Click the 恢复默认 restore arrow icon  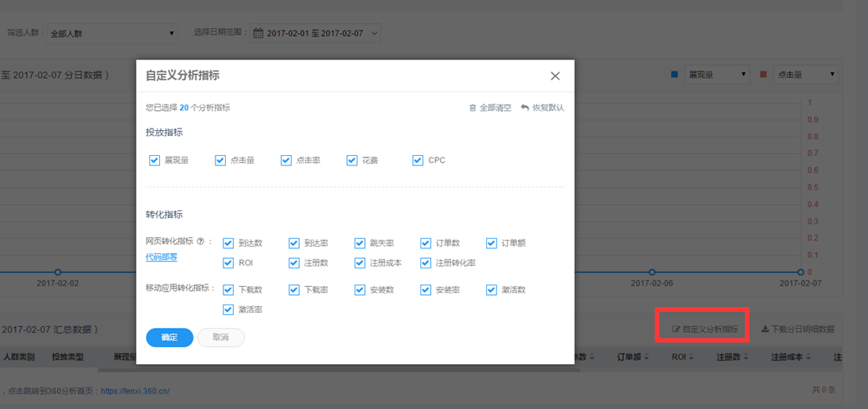[525, 108]
